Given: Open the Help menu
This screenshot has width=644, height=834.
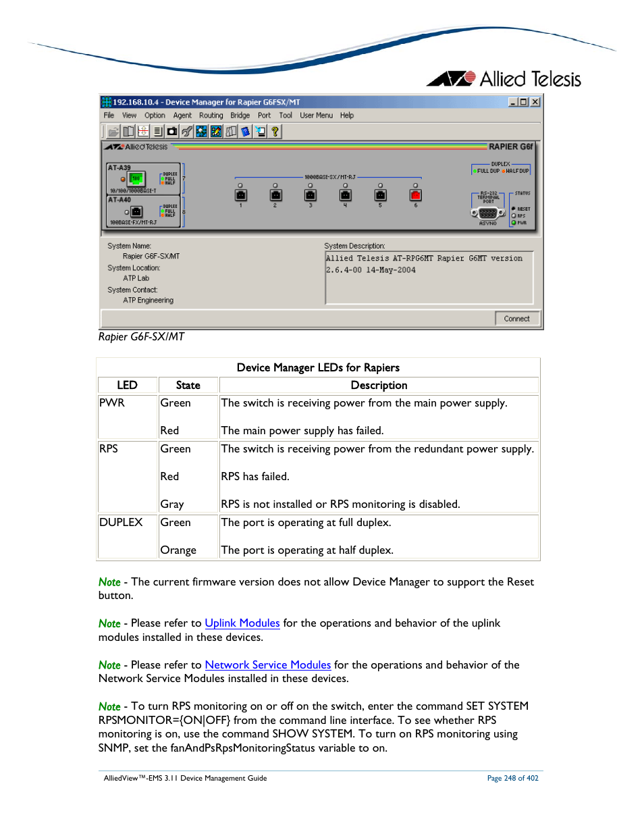Looking at the screenshot, I should click(x=347, y=115).
